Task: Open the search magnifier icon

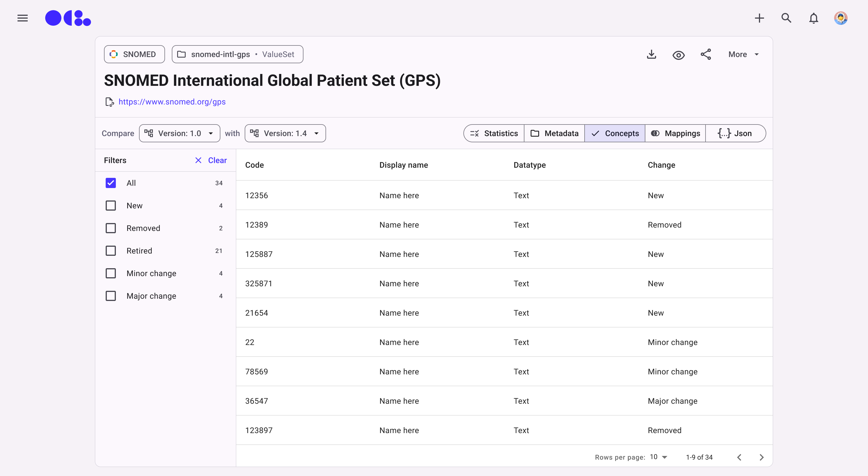Action: 786,18
